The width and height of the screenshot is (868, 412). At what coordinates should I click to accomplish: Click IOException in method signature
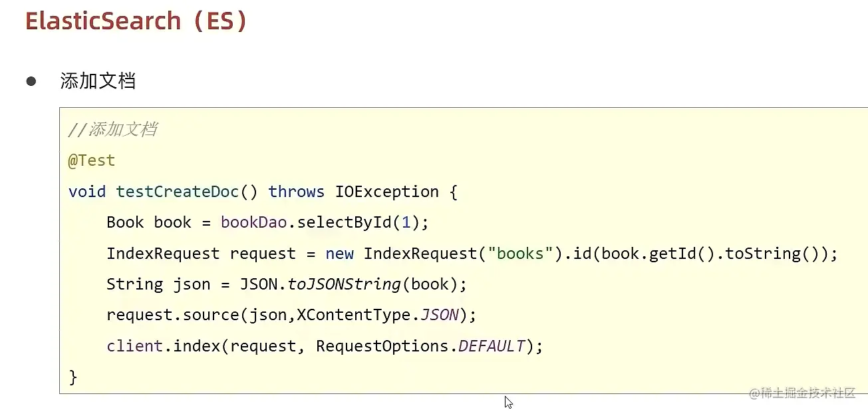tap(387, 192)
